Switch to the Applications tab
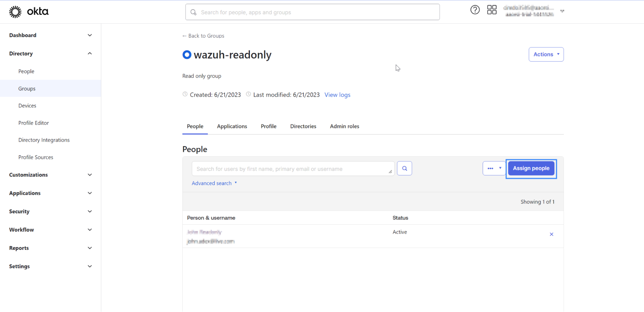This screenshot has width=644, height=312. tap(232, 127)
